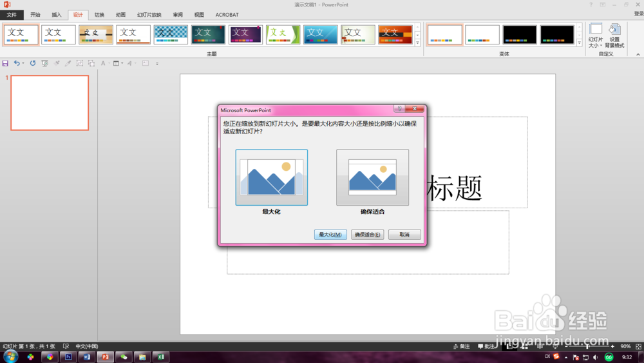Click the PowerPoint taskbar button
This screenshot has width=644, height=363.
(105, 357)
